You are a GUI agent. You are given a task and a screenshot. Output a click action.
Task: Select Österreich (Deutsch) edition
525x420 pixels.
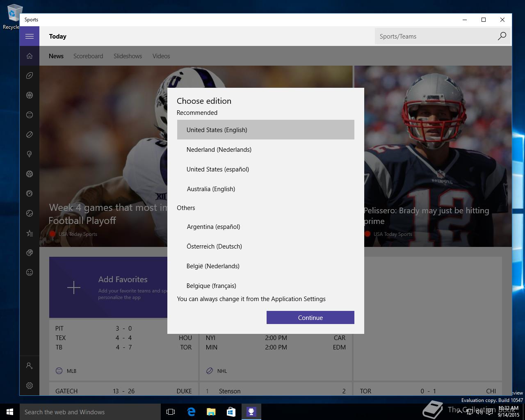click(x=266, y=246)
